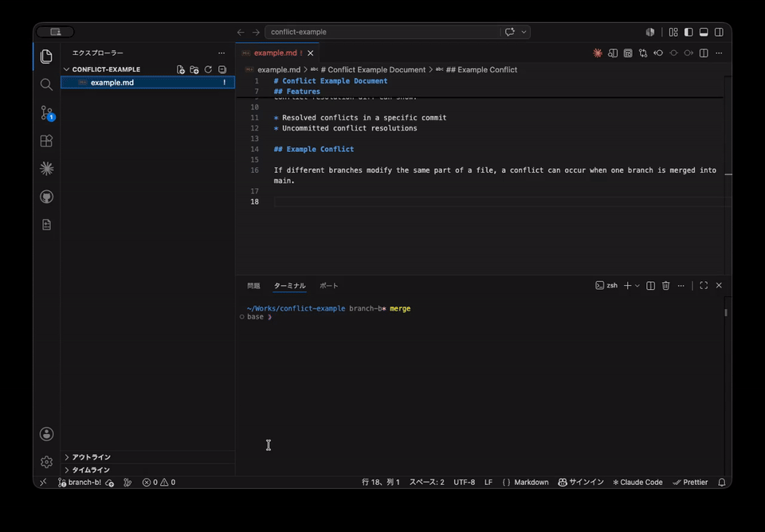Viewport: 765px width, 532px height.
Task: Expand the タイムライン section
Action: [x=148, y=470]
